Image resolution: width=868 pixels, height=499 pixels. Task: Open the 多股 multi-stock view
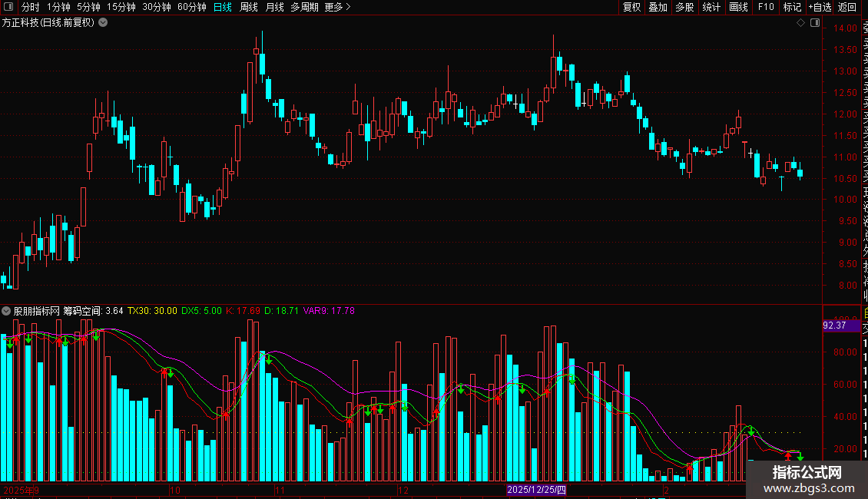click(x=684, y=7)
